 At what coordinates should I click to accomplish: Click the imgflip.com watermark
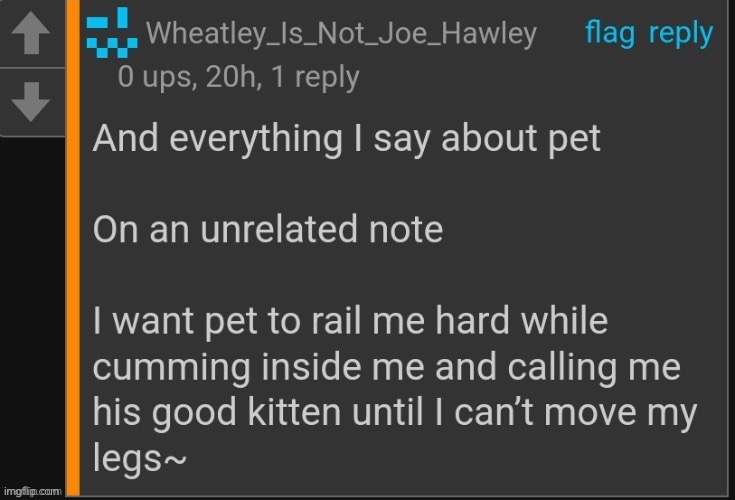click(32, 491)
